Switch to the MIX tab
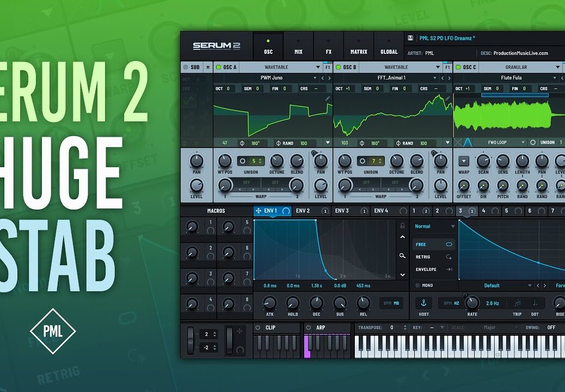The height and width of the screenshot is (392, 565). click(x=298, y=46)
